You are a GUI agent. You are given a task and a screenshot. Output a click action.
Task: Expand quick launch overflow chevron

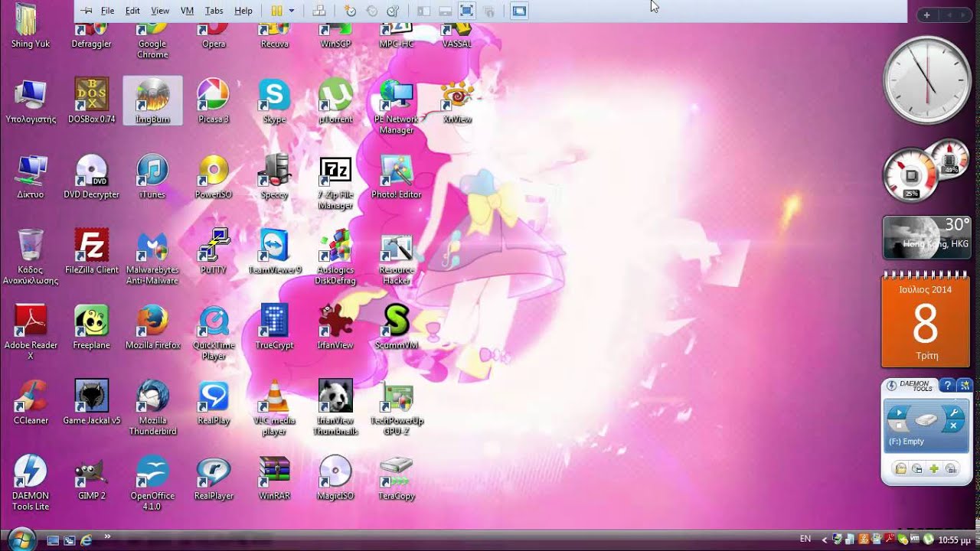pyautogui.click(x=107, y=536)
